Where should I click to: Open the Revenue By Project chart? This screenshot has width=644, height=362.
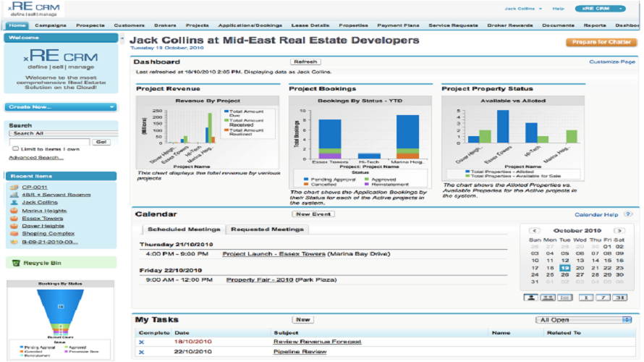tap(208, 134)
